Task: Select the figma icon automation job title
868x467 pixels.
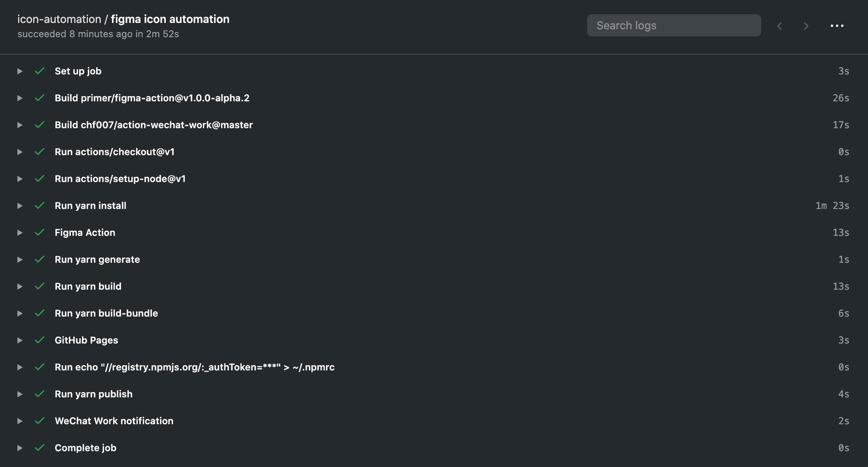Action: pyautogui.click(x=170, y=19)
